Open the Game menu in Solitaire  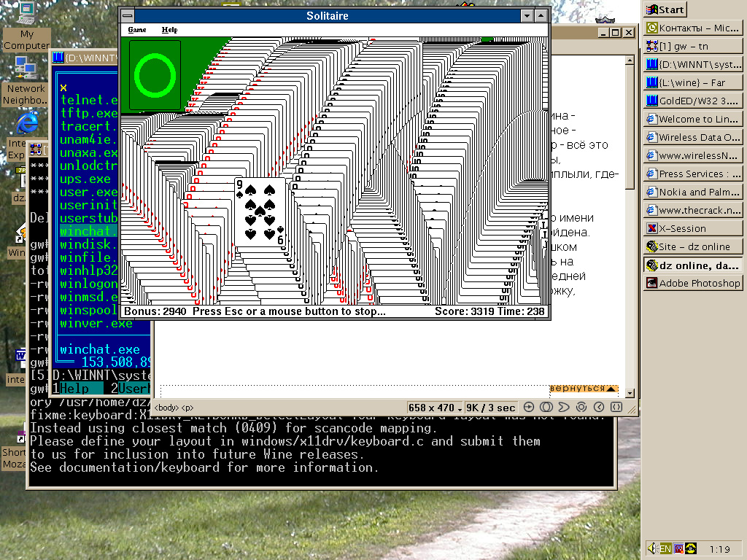(x=136, y=30)
